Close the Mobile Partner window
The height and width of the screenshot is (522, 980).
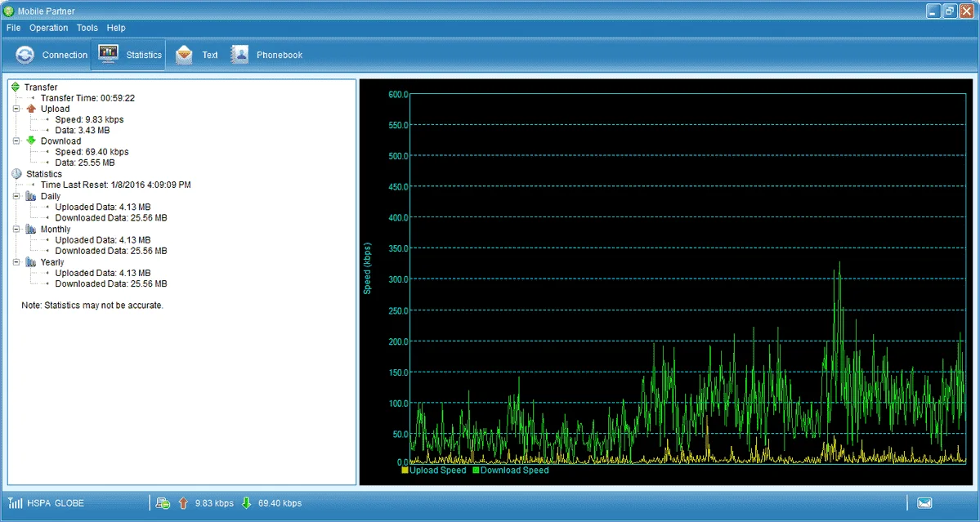click(x=967, y=11)
